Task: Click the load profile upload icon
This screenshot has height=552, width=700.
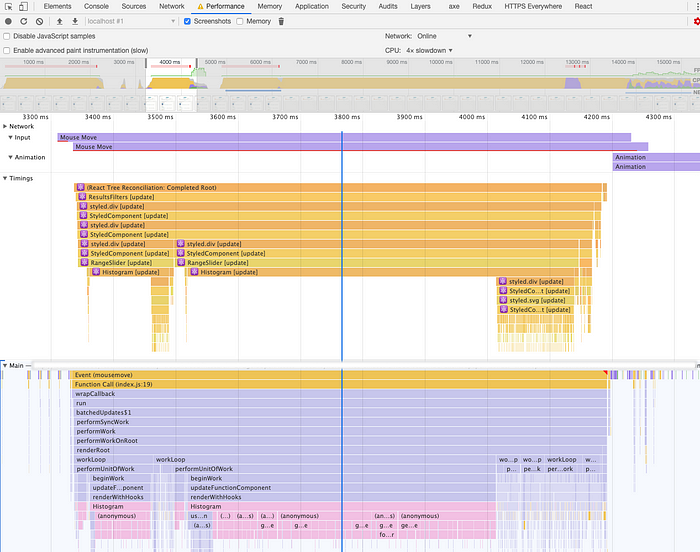Action: (x=59, y=21)
